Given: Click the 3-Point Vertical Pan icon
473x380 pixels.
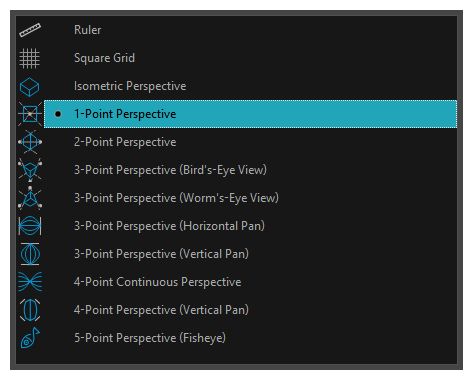Looking at the screenshot, I should [30, 254].
